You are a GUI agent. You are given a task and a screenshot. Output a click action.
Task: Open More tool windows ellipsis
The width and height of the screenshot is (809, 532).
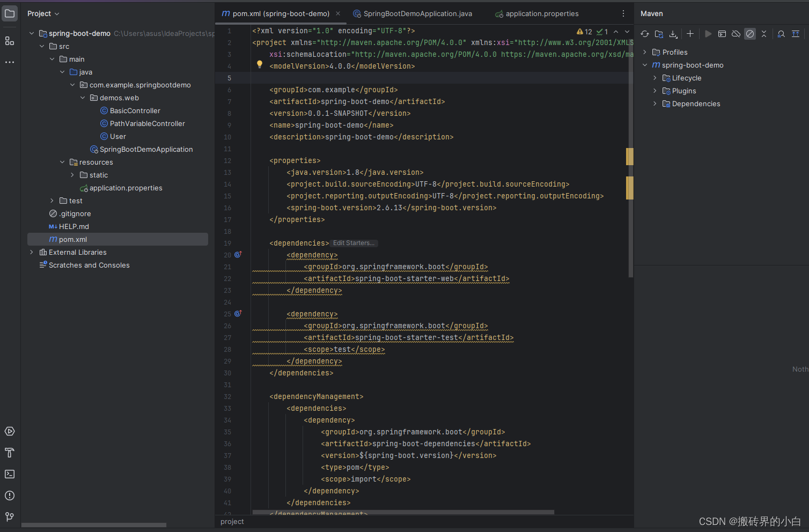10,62
